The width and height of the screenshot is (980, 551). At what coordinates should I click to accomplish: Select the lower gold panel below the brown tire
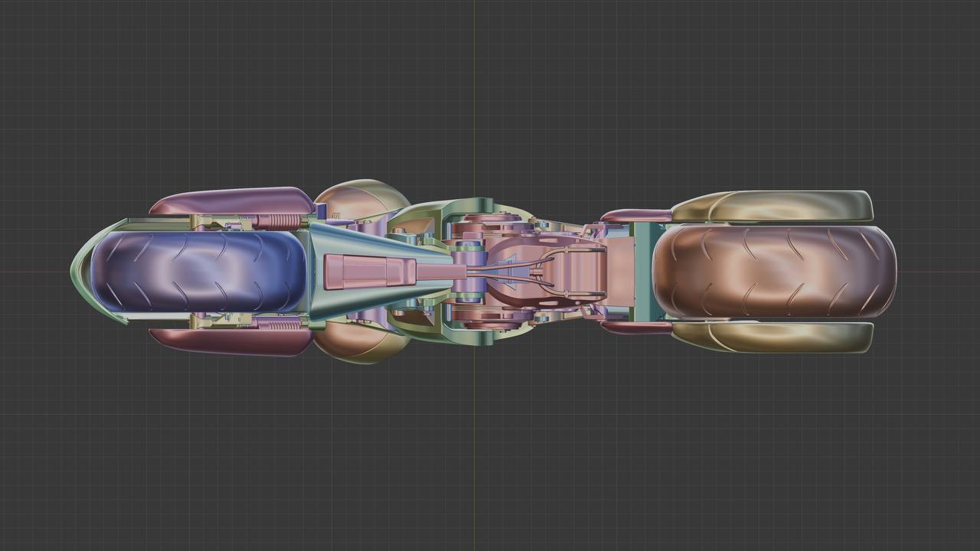(773, 337)
